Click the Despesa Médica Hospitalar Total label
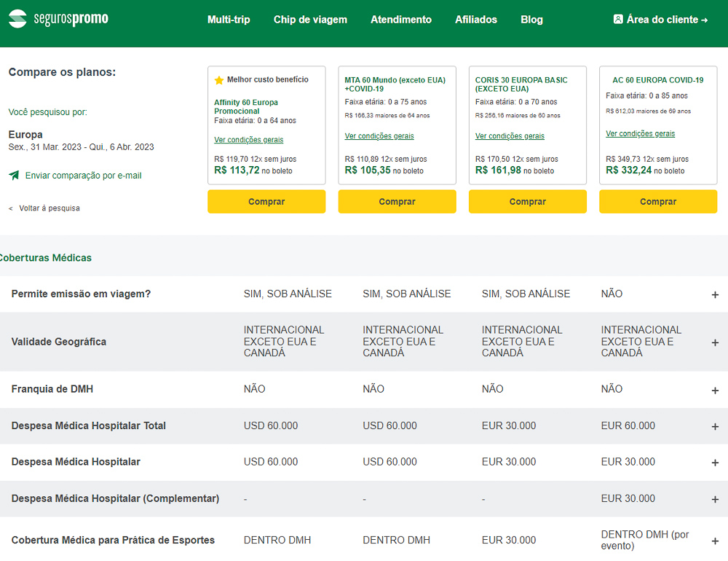Viewport: 728px width, 561px height. pyautogui.click(x=88, y=425)
